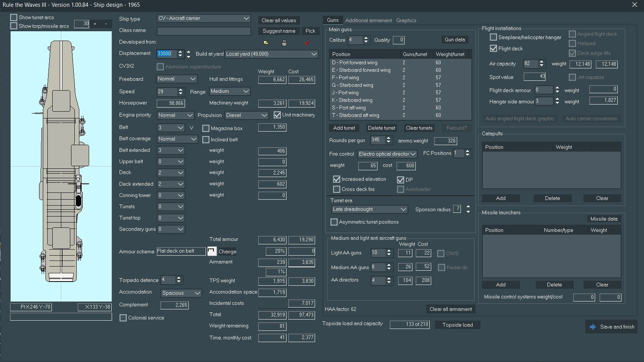
Task: Increase light AA guns count
Action: point(389,251)
